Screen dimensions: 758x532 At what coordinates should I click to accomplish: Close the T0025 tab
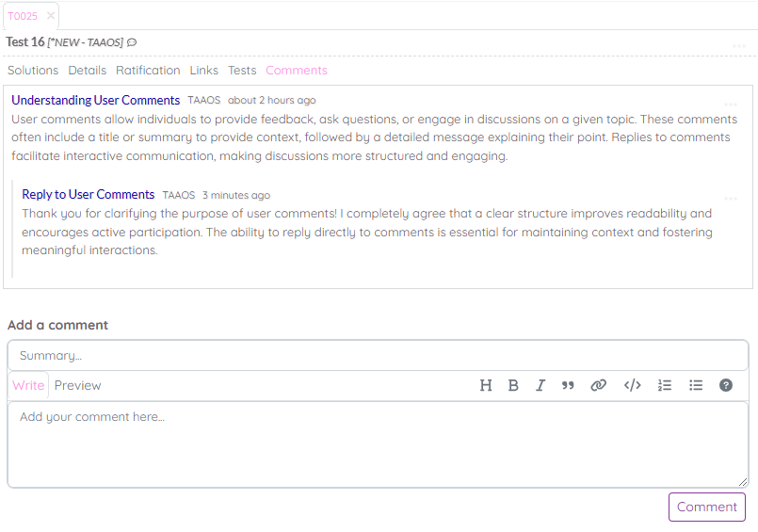(x=51, y=16)
